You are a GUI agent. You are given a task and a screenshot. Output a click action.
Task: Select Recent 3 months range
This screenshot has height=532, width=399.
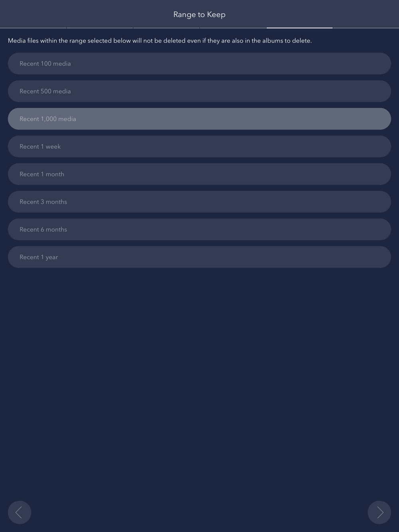point(199,202)
